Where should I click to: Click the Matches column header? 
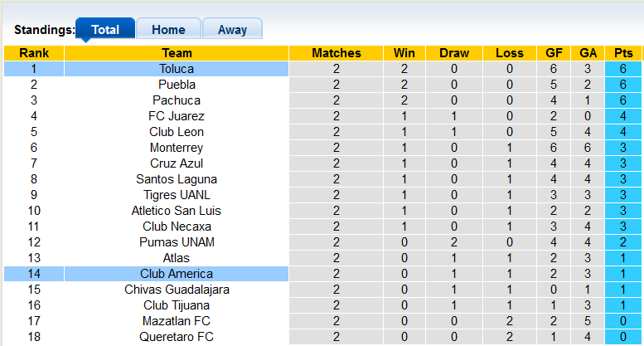point(337,53)
